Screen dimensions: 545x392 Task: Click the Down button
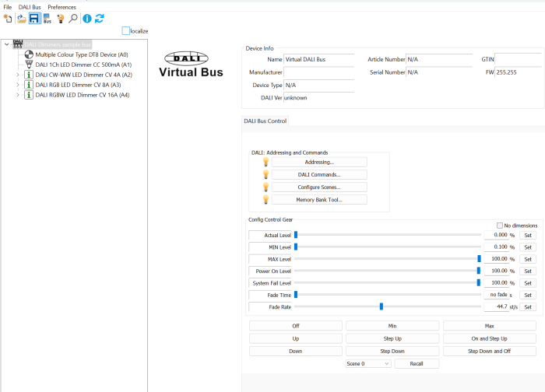pyautogui.click(x=295, y=351)
